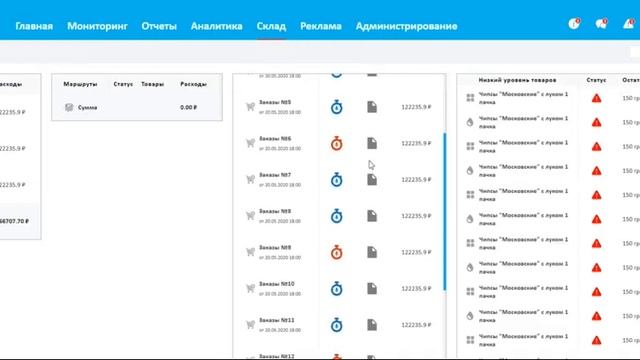640x360 pixels.
Task: Click the cart icon beside Заказы №10
Action: [250, 289]
